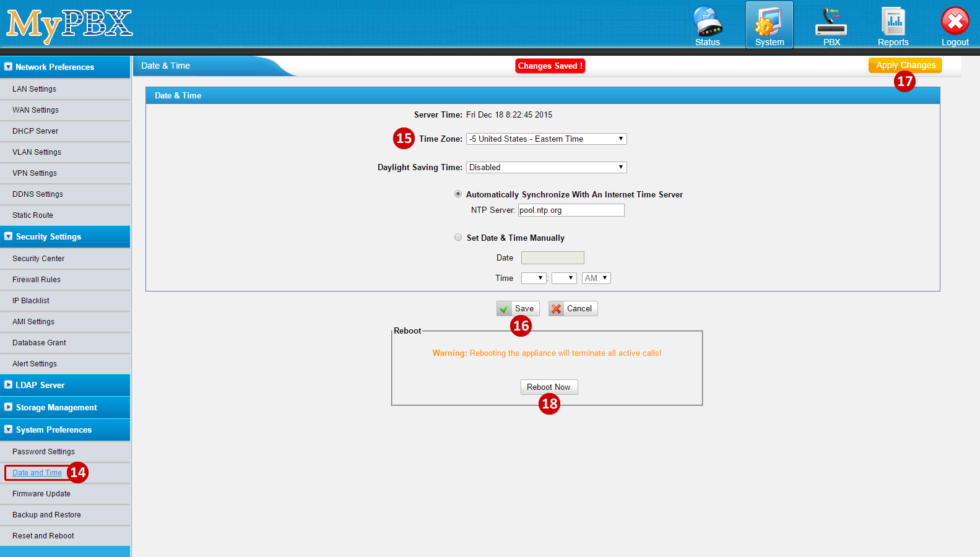This screenshot has height=557, width=980.
Task: Open the Reports icon
Action: 893,25
